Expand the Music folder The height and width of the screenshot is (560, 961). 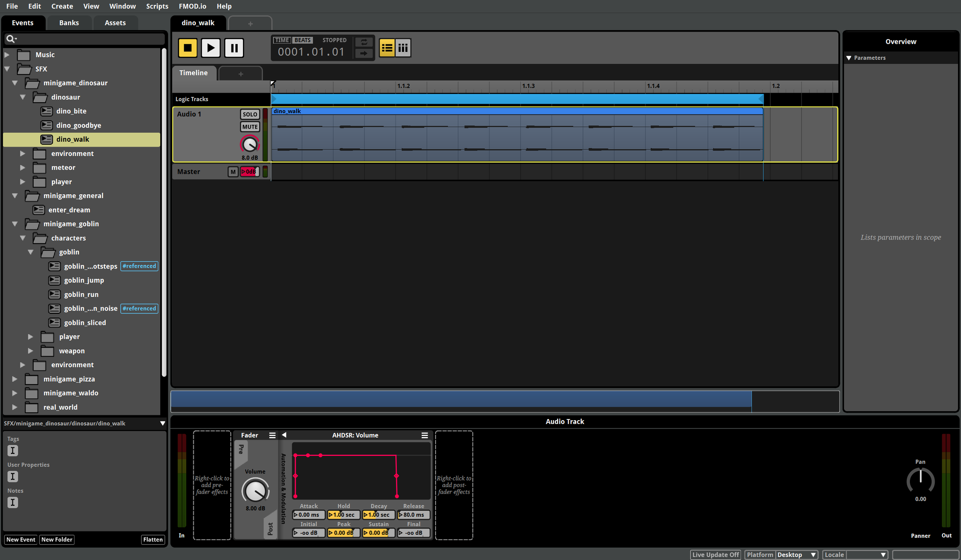[x=7, y=55]
